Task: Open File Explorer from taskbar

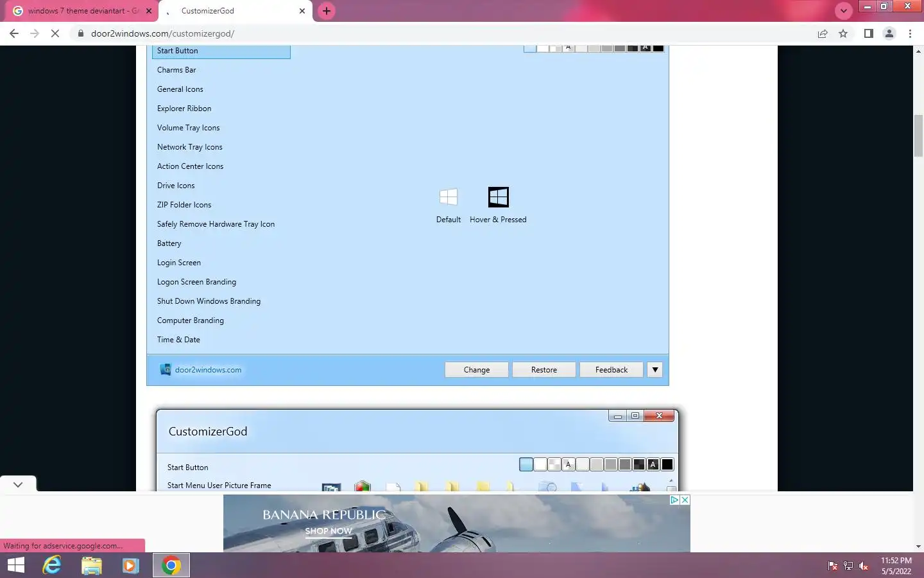Action: (x=92, y=565)
